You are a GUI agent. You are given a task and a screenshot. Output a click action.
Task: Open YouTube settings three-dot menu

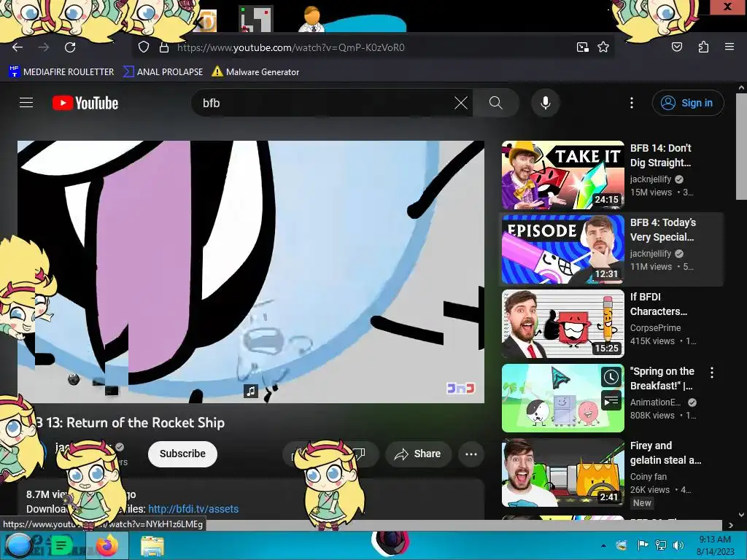(632, 103)
